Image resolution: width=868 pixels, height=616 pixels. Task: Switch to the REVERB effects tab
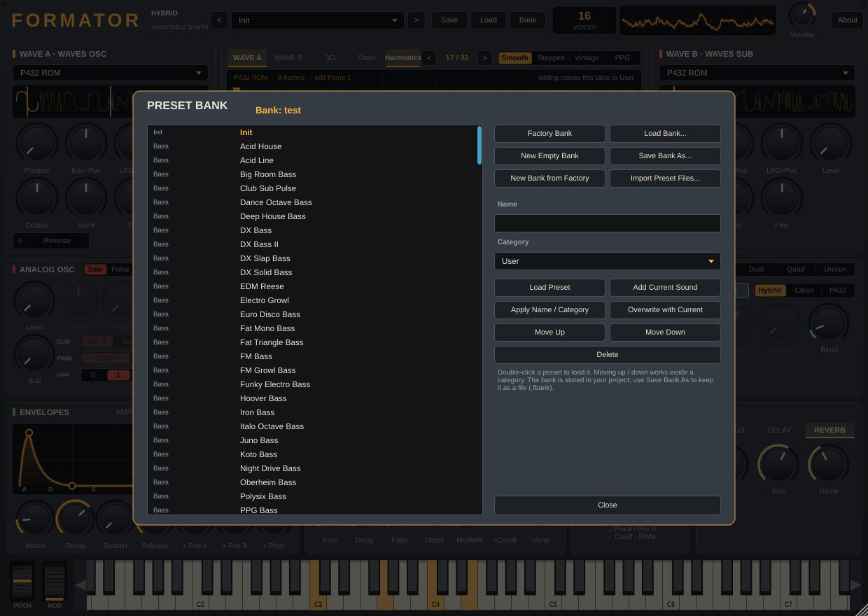click(829, 430)
